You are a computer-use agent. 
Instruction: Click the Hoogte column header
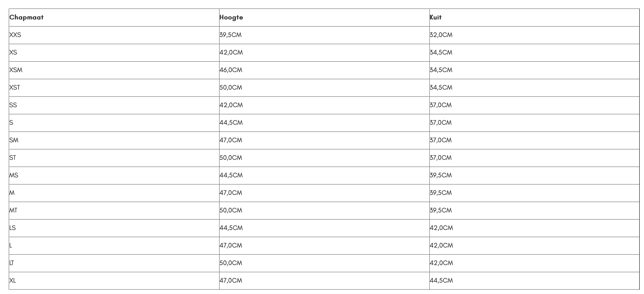231,18
